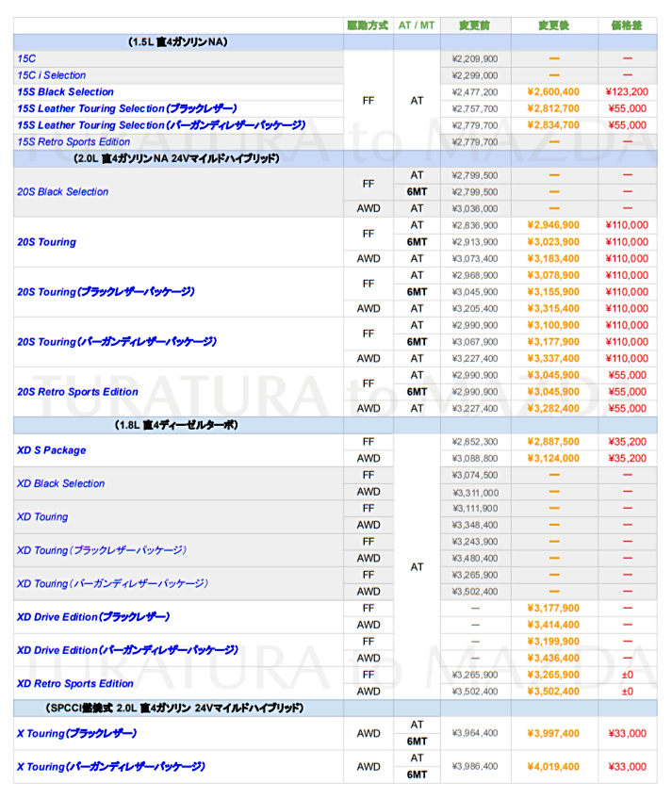Click the 20S Black Selection grade name
This screenshot has width=672, height=799.
pos(63,192)
